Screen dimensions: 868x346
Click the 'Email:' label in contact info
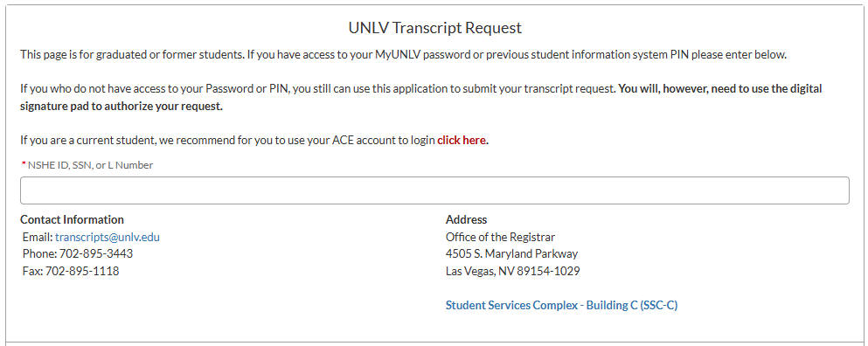point(38,237)
